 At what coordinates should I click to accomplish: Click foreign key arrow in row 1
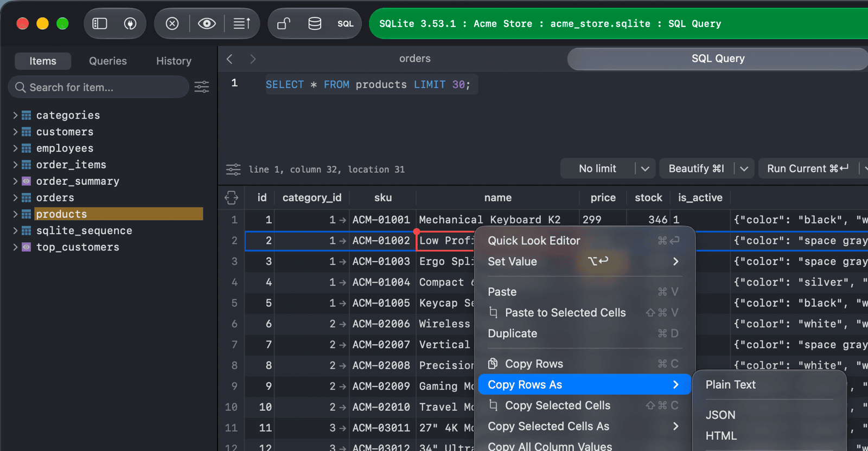point(342,220)
